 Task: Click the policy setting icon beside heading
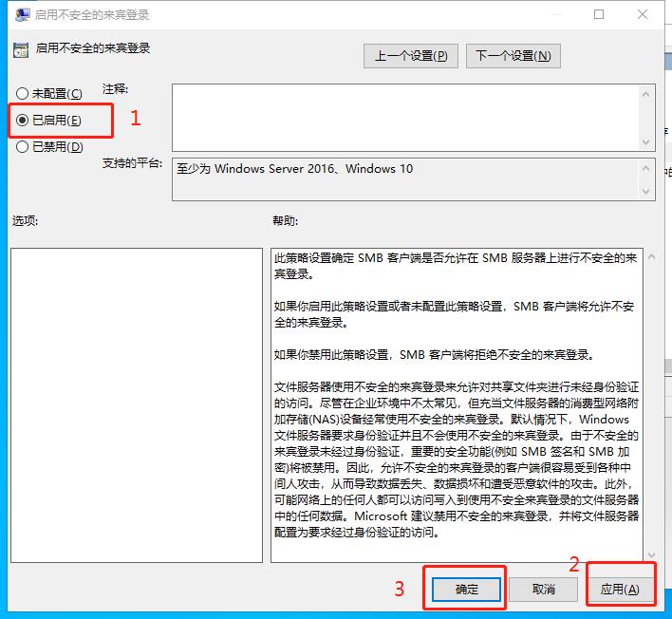click(x=21, y=50)
